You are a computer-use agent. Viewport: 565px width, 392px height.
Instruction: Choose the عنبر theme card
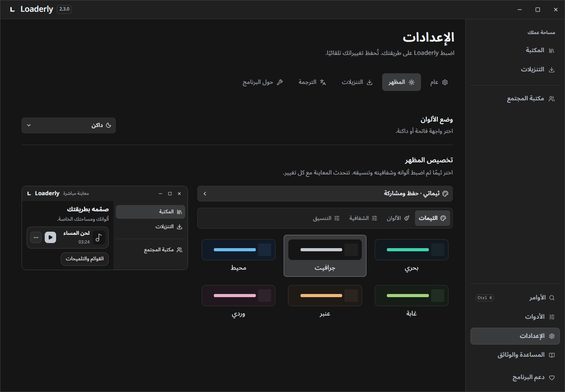325,301
